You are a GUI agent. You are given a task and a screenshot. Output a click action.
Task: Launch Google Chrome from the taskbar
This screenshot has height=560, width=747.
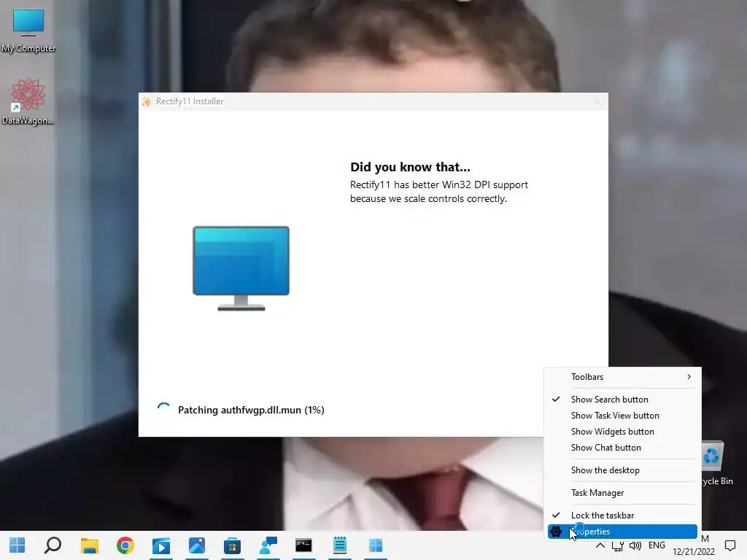[125, 545]
